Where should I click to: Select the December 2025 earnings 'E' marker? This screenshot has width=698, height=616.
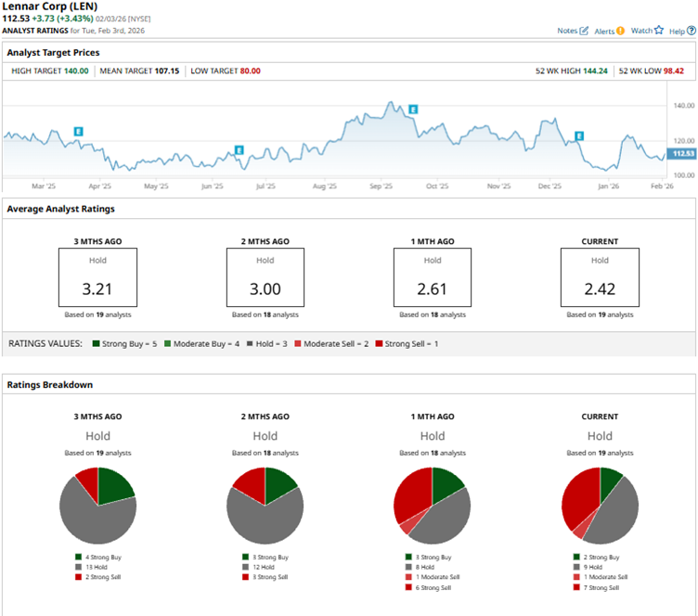(x=579, y=135)
